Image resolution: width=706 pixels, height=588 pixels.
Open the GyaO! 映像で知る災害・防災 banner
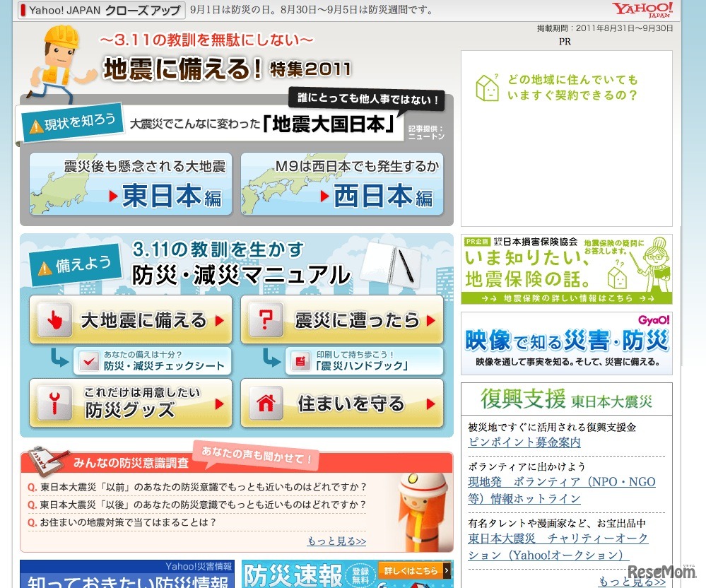[x=566, y=343]
